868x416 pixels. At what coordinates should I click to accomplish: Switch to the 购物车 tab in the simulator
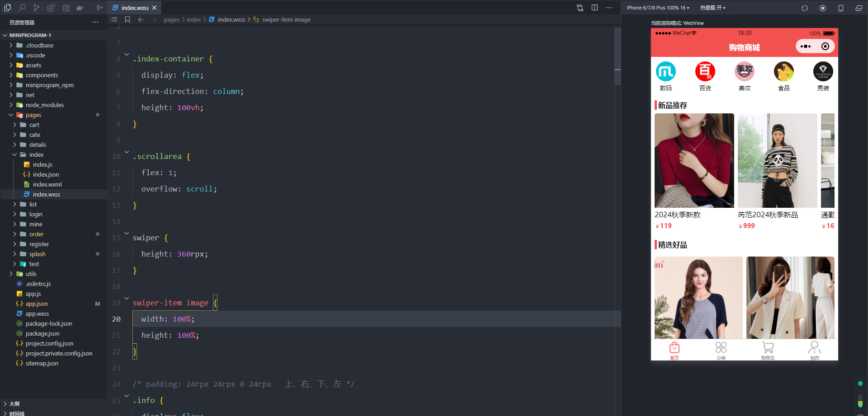768,351
